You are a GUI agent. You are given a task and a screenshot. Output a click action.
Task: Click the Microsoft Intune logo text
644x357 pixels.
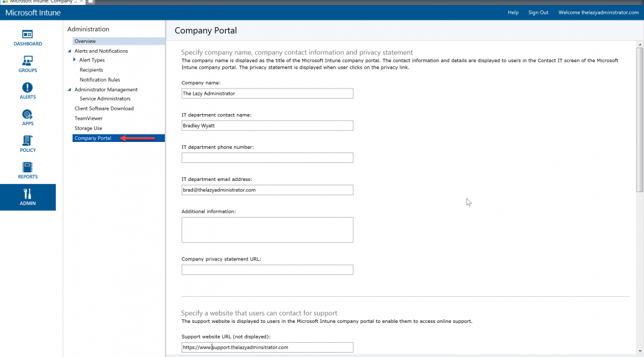click(33, 13)
